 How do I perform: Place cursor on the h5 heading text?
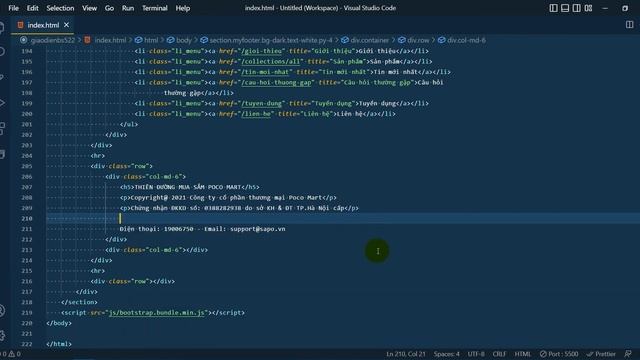pos(188,187)
